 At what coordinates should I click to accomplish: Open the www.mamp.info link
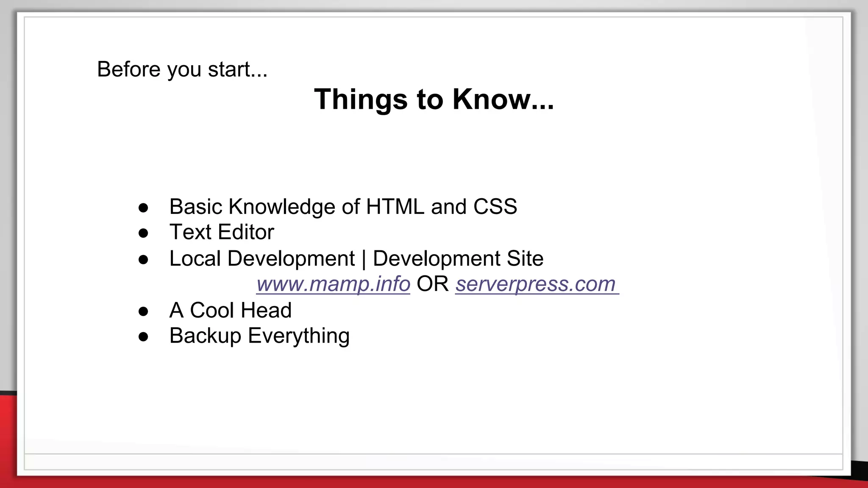[333, 284]
